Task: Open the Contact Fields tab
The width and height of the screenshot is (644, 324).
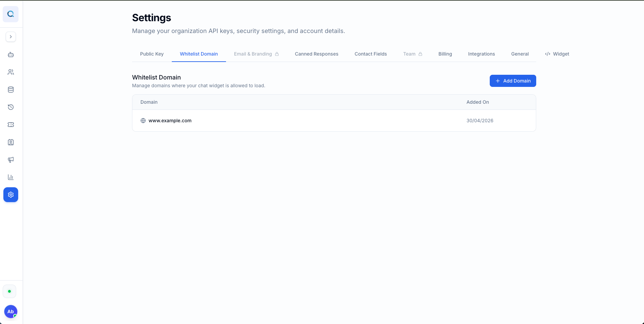Action: [371, 54]
